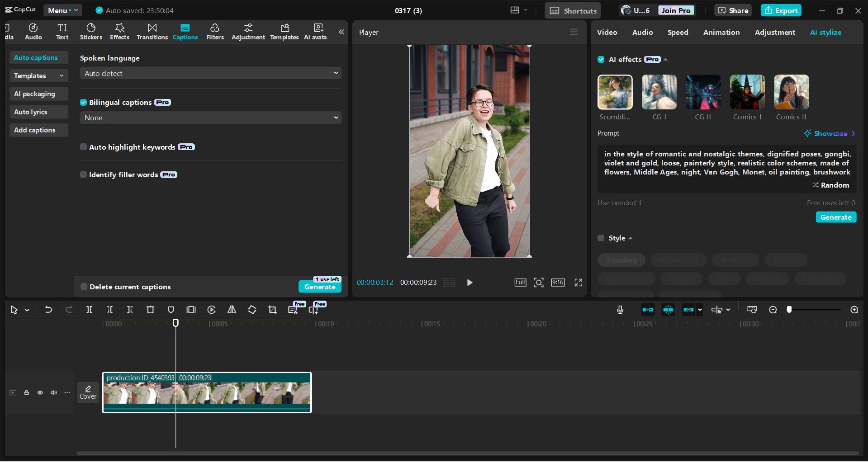Switch to the Animation tab

tap(721, 33)
